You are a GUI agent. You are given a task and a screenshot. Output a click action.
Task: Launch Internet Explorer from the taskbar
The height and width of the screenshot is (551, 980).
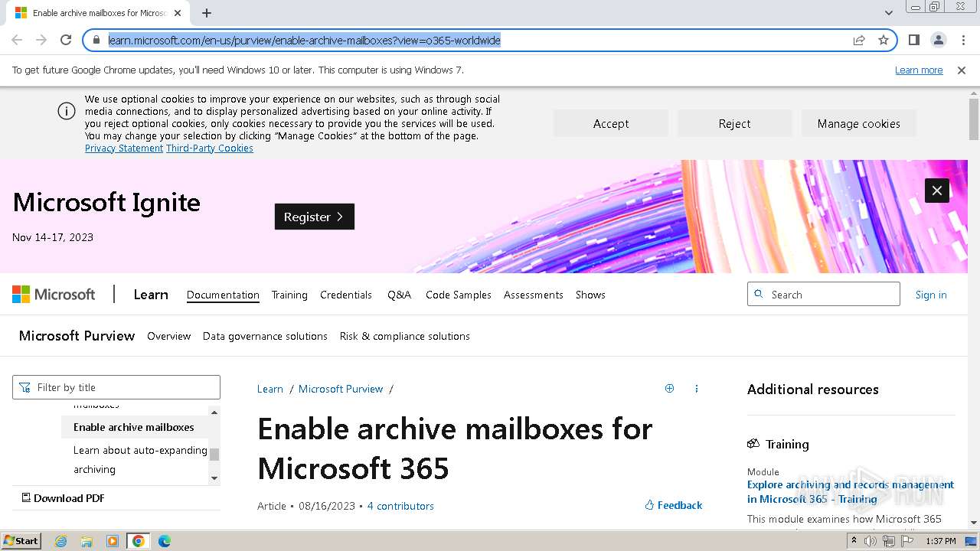tap(61, 541)
